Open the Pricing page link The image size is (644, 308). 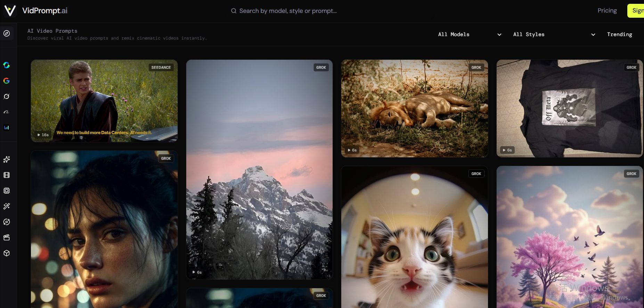point(607,10)
